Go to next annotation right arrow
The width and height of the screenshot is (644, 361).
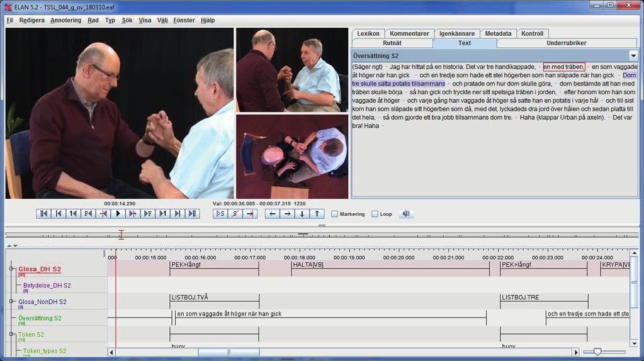click(287, 214)
